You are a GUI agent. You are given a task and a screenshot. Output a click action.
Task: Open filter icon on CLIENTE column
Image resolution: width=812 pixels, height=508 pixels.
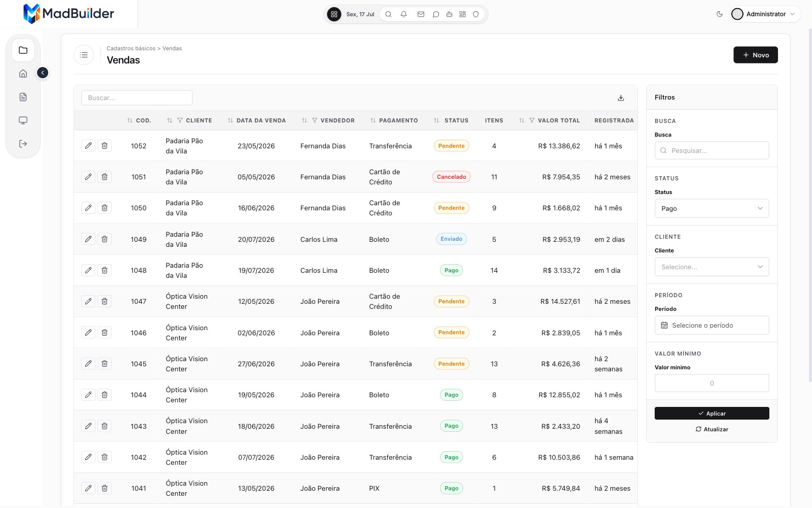[x=180, y=120]
